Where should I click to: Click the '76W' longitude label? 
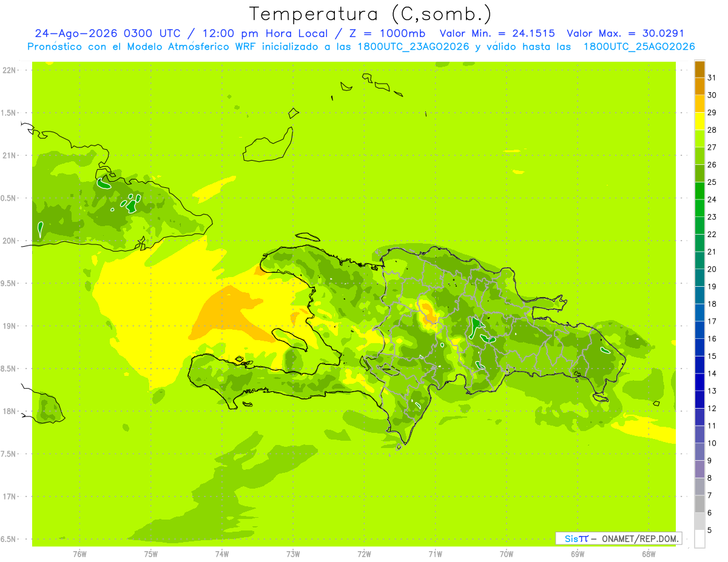(x=79, y=554)
